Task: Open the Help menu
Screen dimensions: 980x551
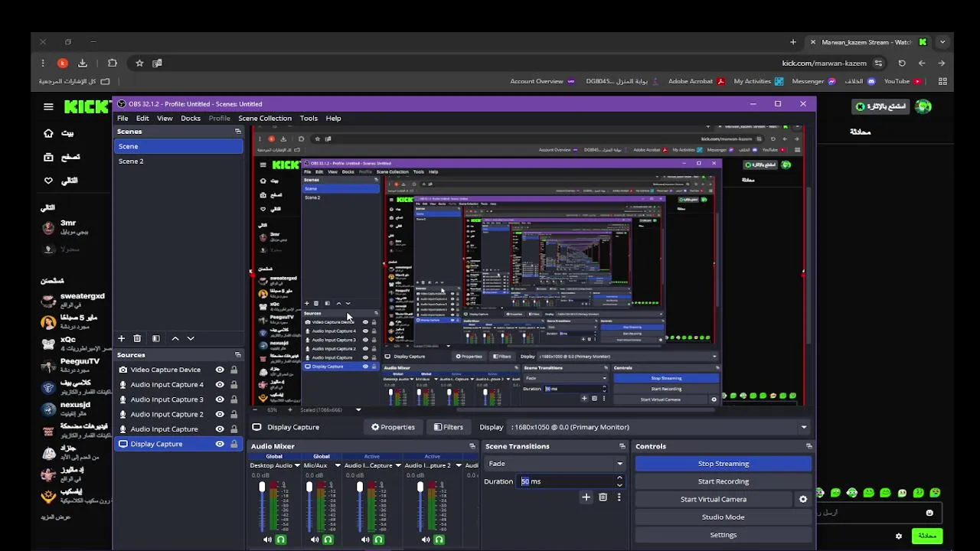Action: (x=333, y=119)
